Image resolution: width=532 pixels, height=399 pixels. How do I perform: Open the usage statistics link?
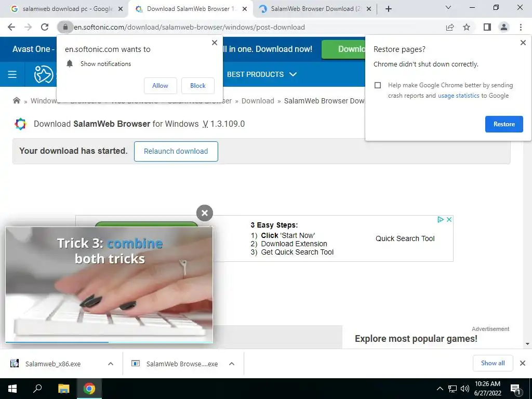click(x=458, y=96)
